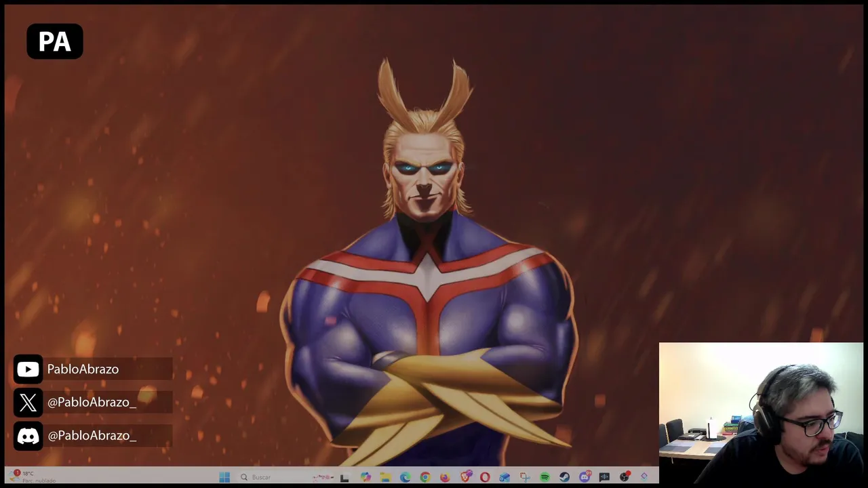Open Copilot from the taskbar
The image size is (868, 488).
(366, 477)
